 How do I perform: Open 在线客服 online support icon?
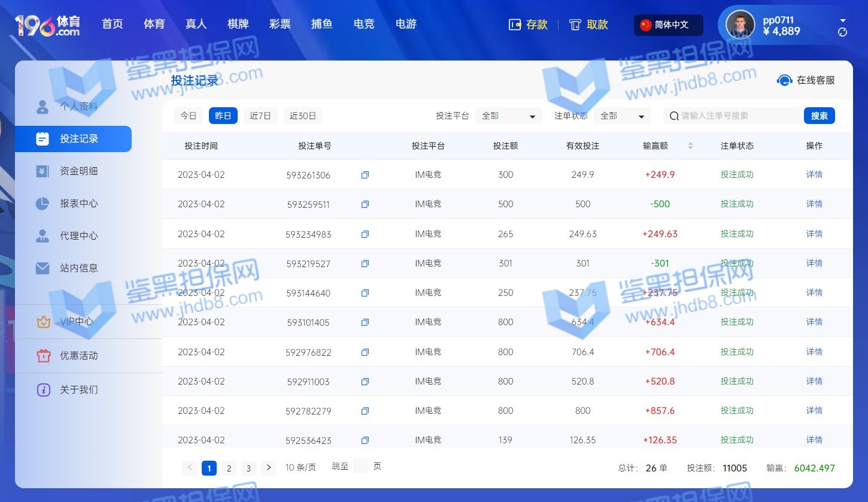(x=784, y=80)
